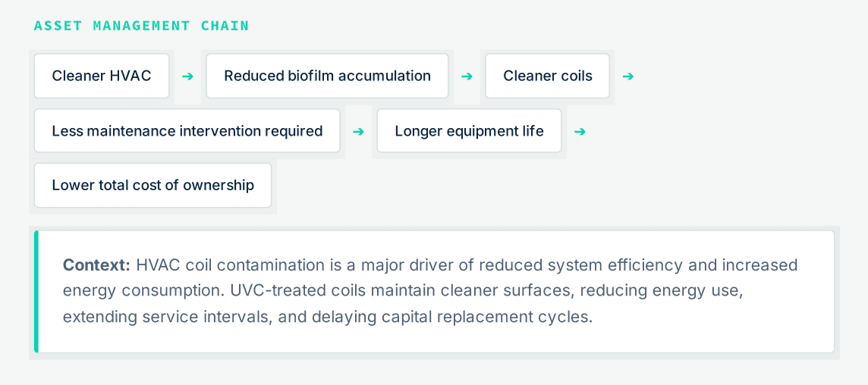Click the bold Context label
The image size is (868, 385).
[96, 265]
